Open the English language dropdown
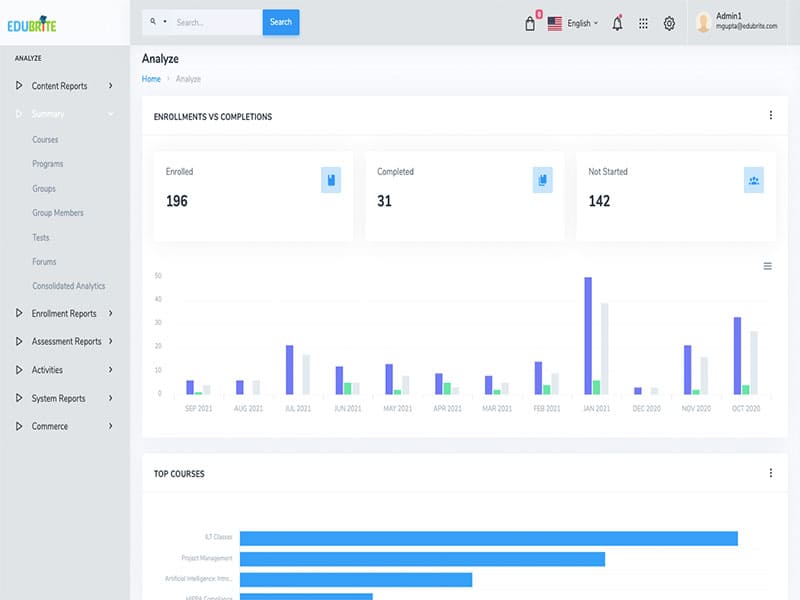 click(x=573, y=23)
